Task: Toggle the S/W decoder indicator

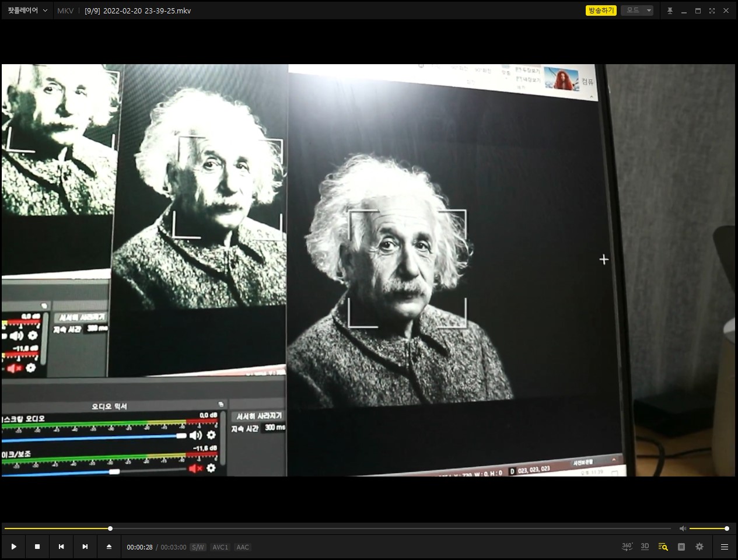Action: coord(198,547)
